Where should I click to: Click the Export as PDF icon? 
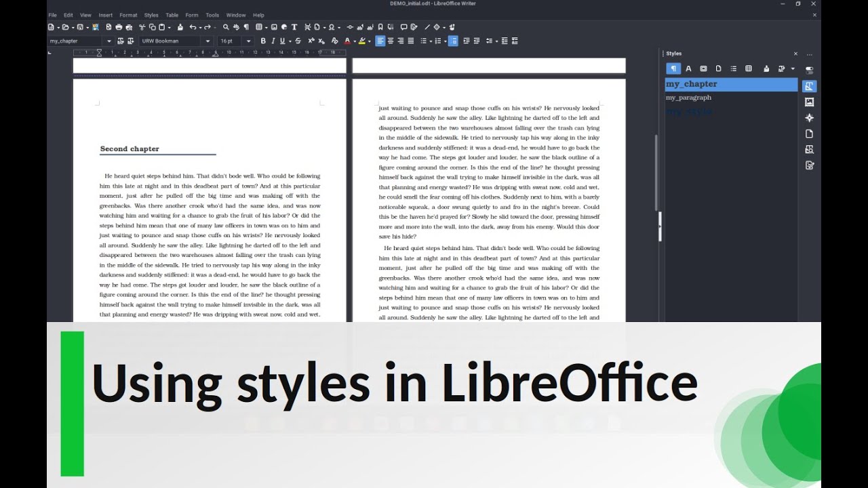[x=109, y=27]
